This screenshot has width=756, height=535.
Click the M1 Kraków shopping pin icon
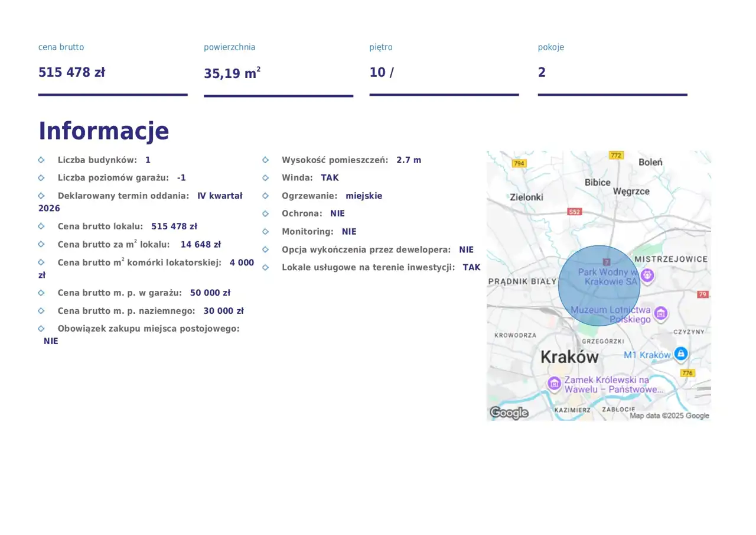pyautogui.click(x=681, y=354)
